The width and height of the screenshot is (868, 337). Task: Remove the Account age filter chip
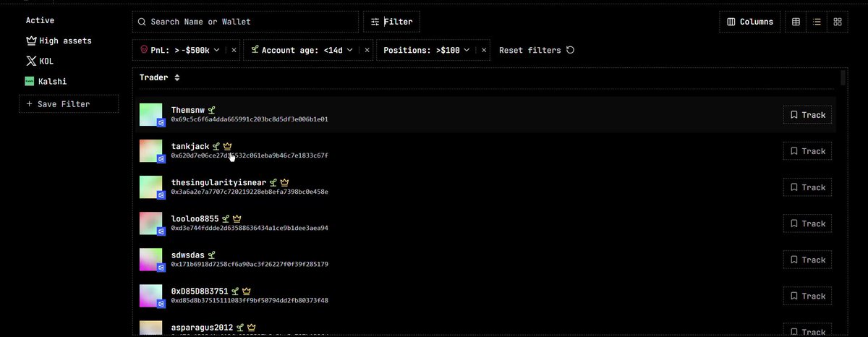click(x=367, y=50)
